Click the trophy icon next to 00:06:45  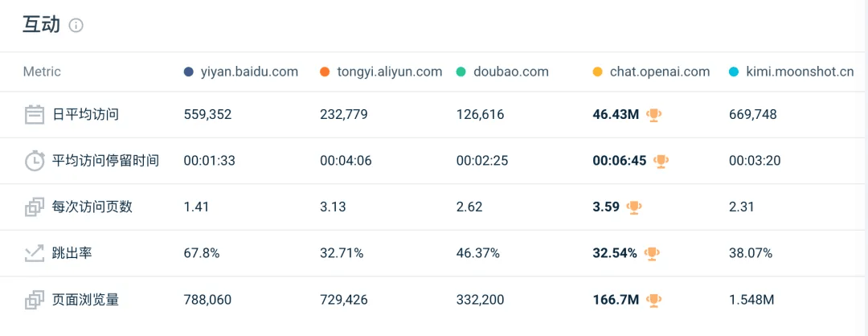661,161
